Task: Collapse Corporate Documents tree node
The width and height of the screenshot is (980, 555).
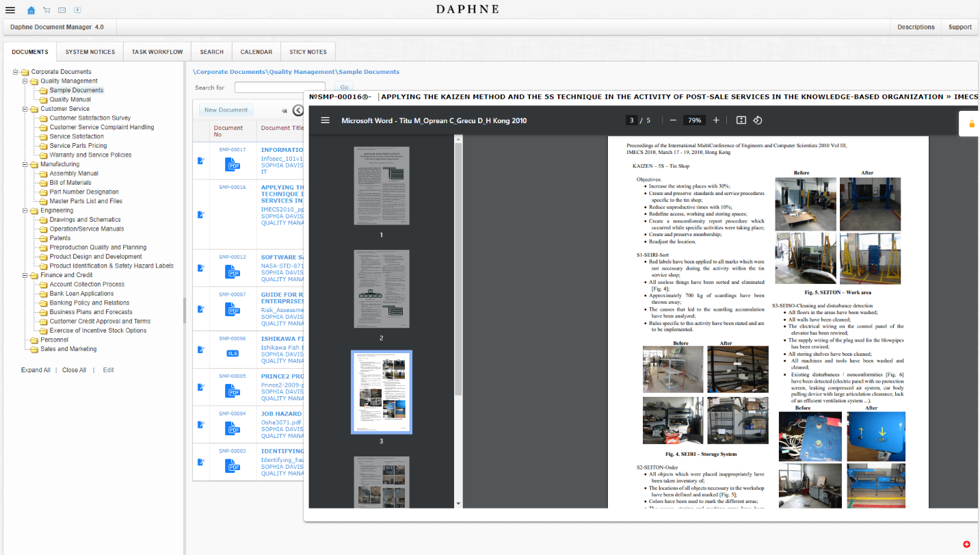Action: pos(16,72)
